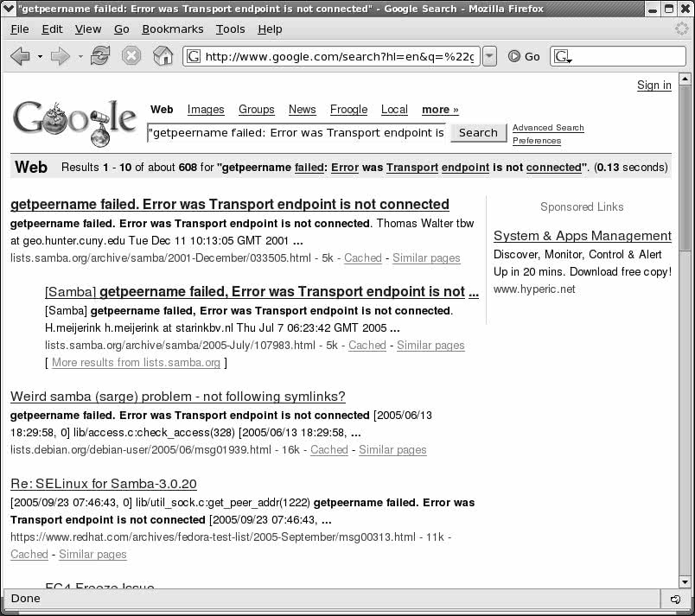Open the window menu icon in the title bar
This screenshot has height=616, width=695.
click(9, 9)
